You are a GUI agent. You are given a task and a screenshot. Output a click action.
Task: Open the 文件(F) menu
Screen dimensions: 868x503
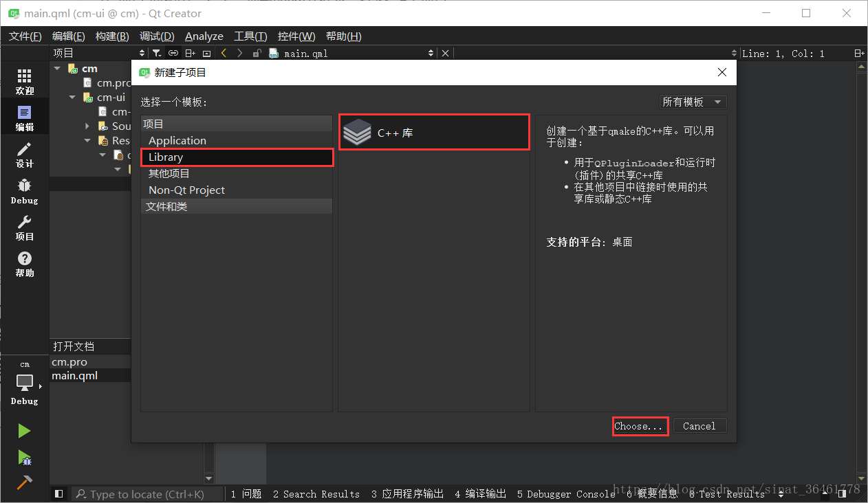coord(25,36)
